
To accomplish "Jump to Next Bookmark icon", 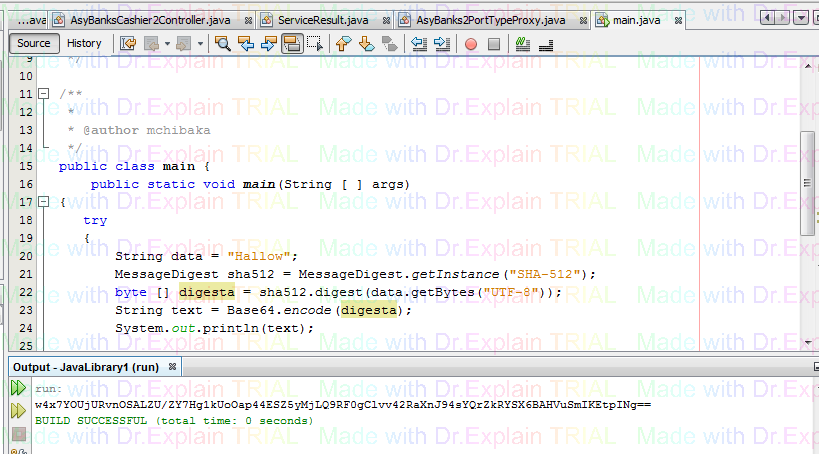I will point(367,44).
